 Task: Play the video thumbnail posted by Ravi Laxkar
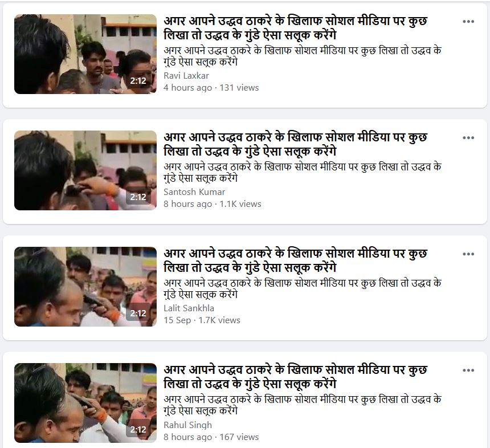pyautogui.click(x=85, y=54)
